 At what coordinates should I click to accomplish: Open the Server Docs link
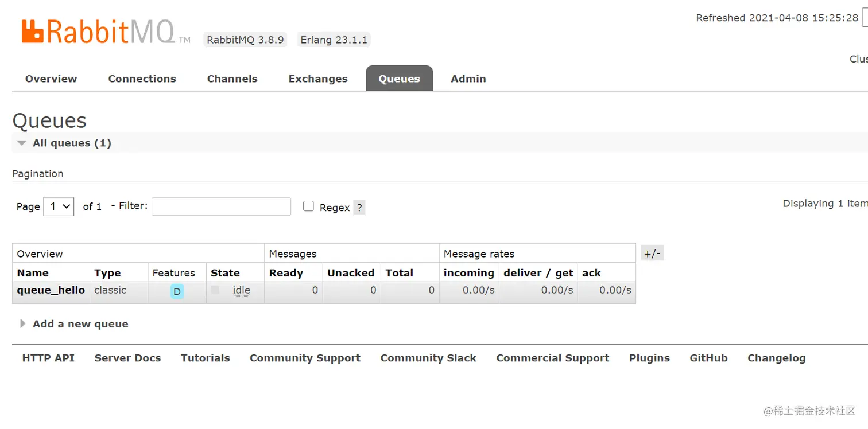[x=127, y=358]
